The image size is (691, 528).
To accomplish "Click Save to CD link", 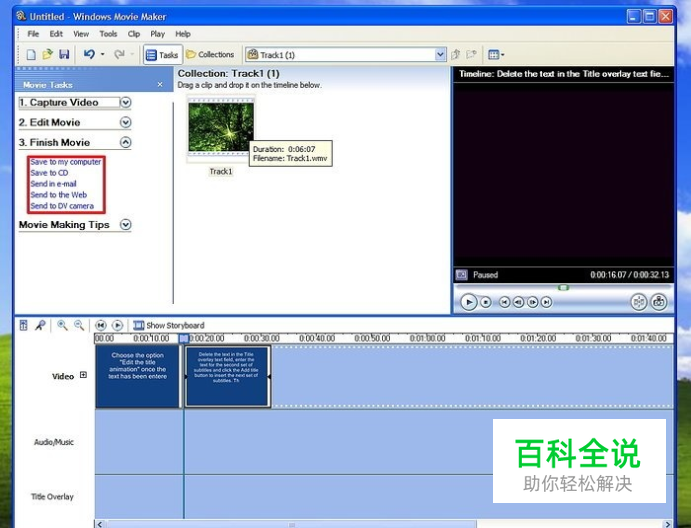I will click(x=49, y=173).
